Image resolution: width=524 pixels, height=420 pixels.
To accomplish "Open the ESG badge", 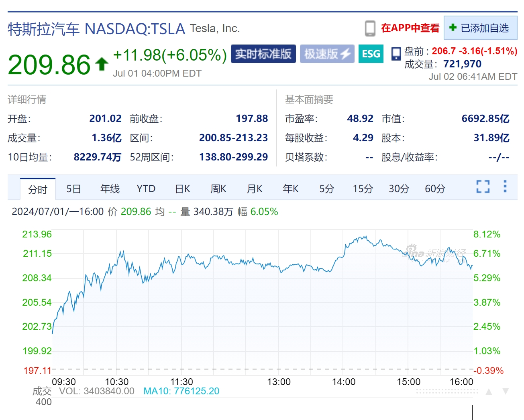I will [x=371, y=54].
